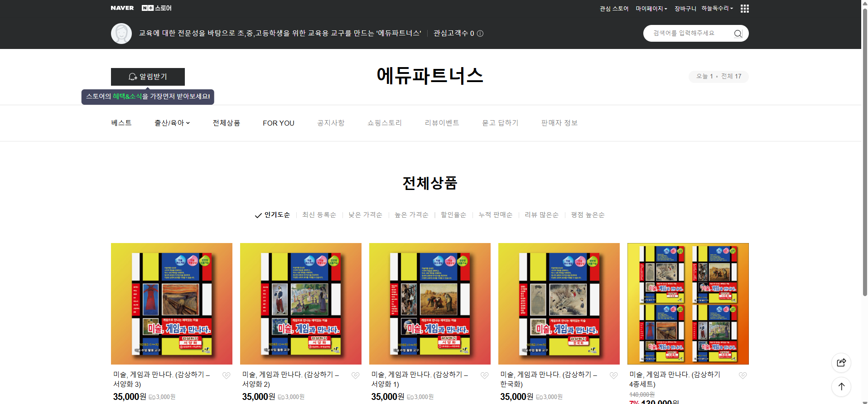Click the NAVER logo
This screenshot has height=404, width=868.
click(122, 8)
